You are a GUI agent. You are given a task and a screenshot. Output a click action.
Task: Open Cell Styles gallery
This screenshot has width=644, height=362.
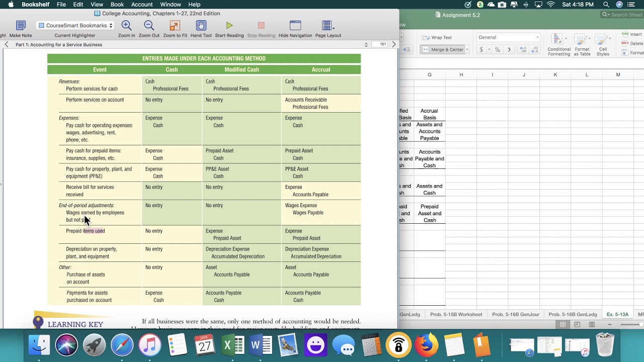pyautogui.click(x=603, y=45)
